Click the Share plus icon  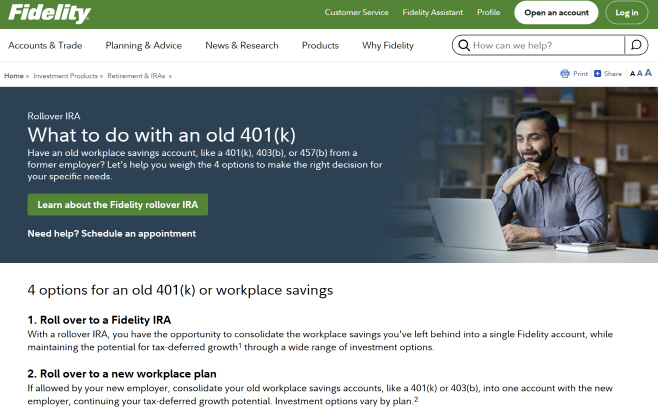[598, 74]
